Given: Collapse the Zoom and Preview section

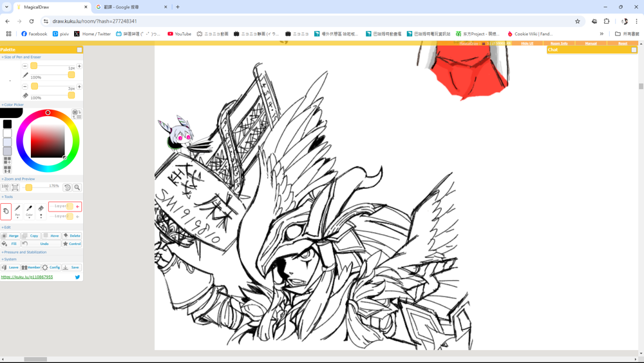Looking at the screenshot, I should 18,179.
